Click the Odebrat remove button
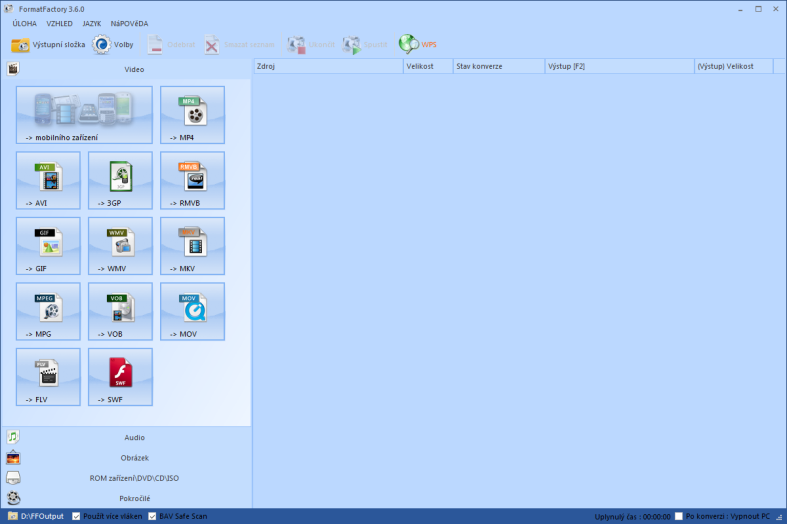787x524 pixels. click(x=171, y=45)
